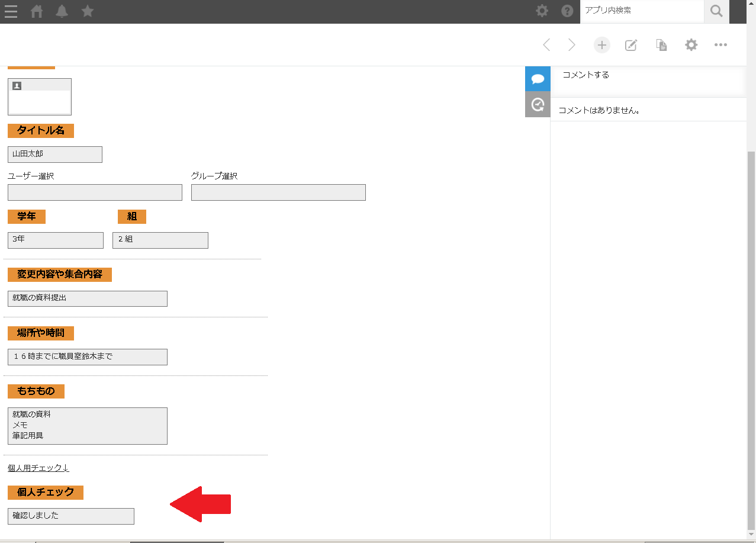
Task: Click the 筆記用具 line in もちもの
Action: [28, 436]
